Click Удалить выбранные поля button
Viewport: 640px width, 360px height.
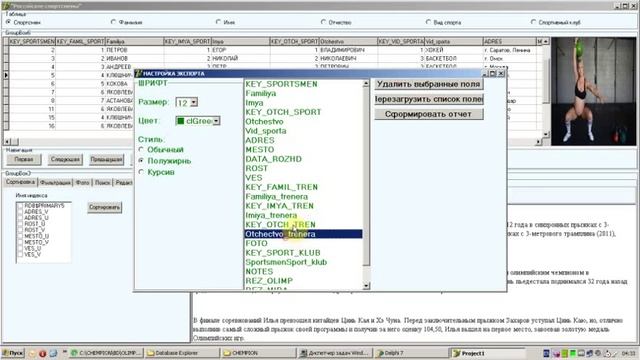[429, 84]
